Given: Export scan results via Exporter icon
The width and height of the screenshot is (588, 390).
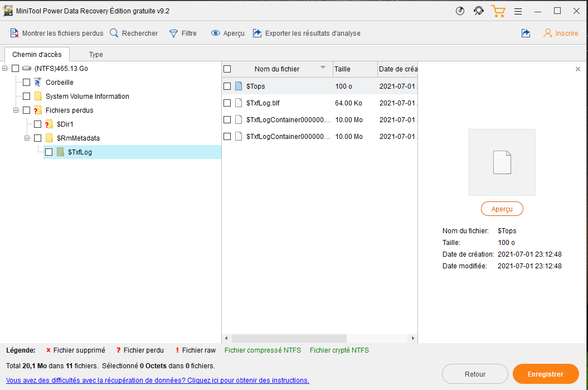Looking at the screenshot, I should click(x=257, y=33).
